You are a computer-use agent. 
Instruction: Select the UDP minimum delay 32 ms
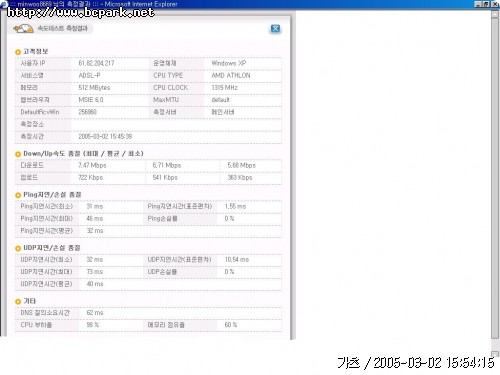pos(95,259)
